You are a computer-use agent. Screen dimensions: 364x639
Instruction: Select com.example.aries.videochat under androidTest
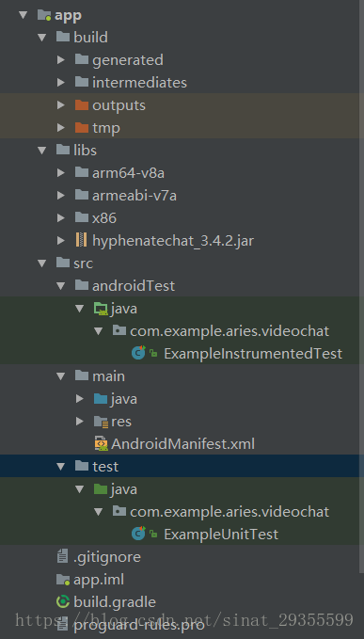(x=229, y=331)
